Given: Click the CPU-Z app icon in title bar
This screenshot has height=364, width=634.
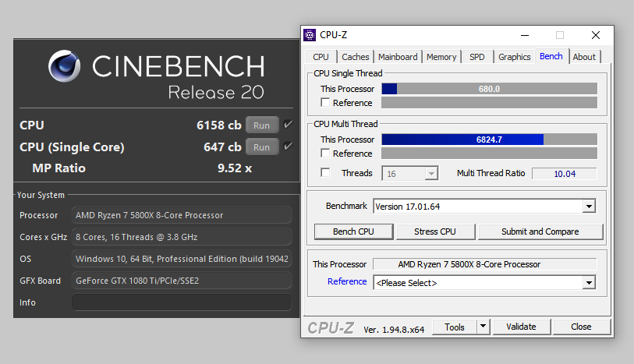Looking at the screenshot, I should (310, 35).
